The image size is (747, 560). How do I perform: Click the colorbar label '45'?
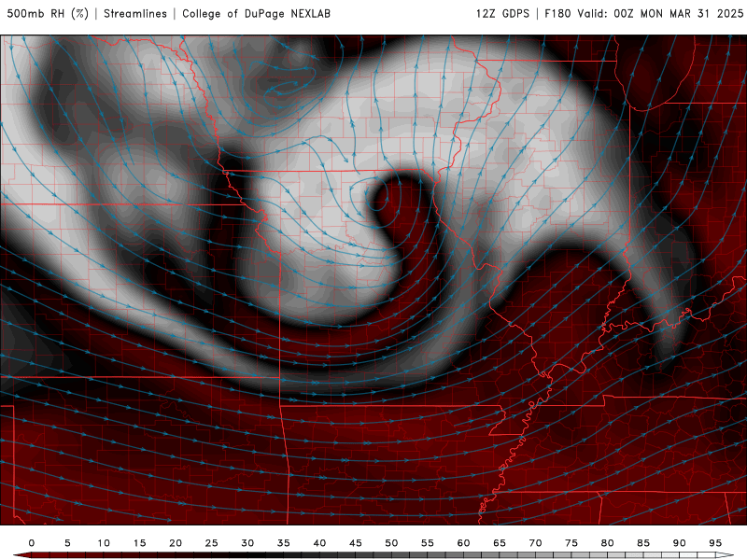pos(356,543)
